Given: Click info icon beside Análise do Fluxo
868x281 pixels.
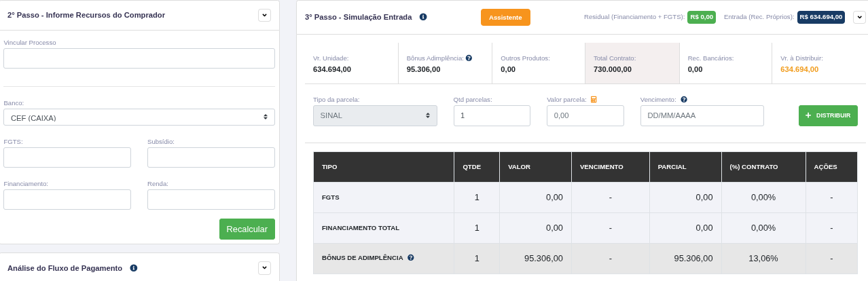Looking at the screenshot, I should coord(134,268).
